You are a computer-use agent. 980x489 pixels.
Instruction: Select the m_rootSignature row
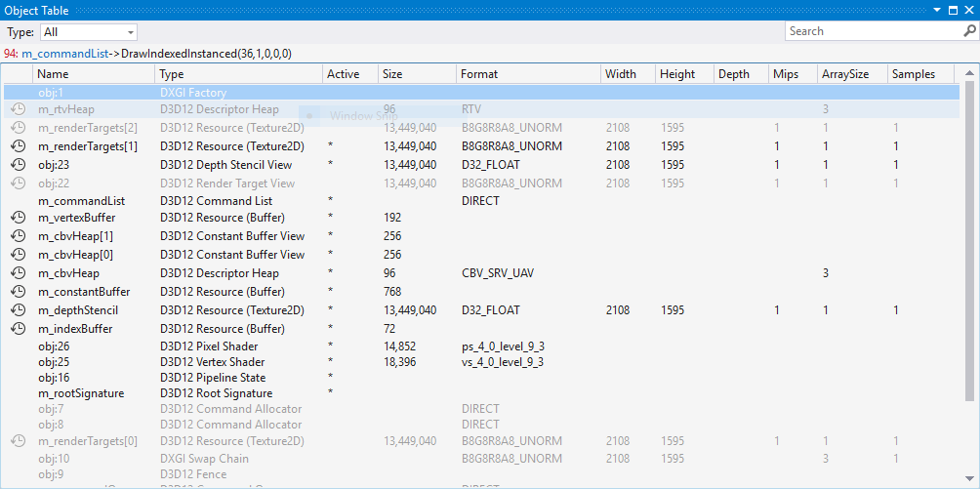[x=482, y=393]
